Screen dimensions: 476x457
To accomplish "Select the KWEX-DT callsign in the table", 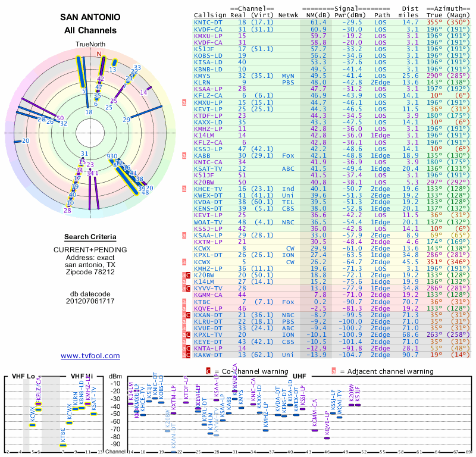I will (208, 196).
